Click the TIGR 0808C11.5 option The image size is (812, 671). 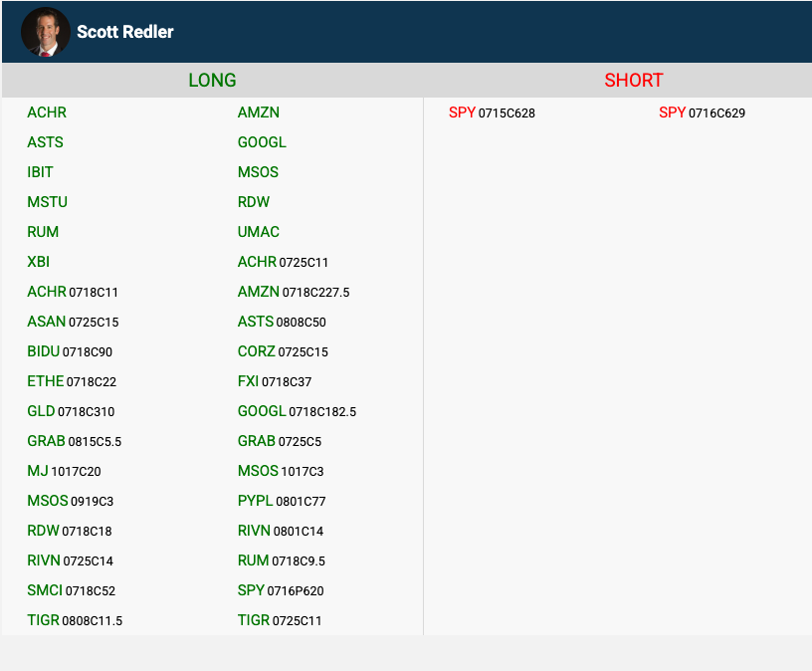75,620
